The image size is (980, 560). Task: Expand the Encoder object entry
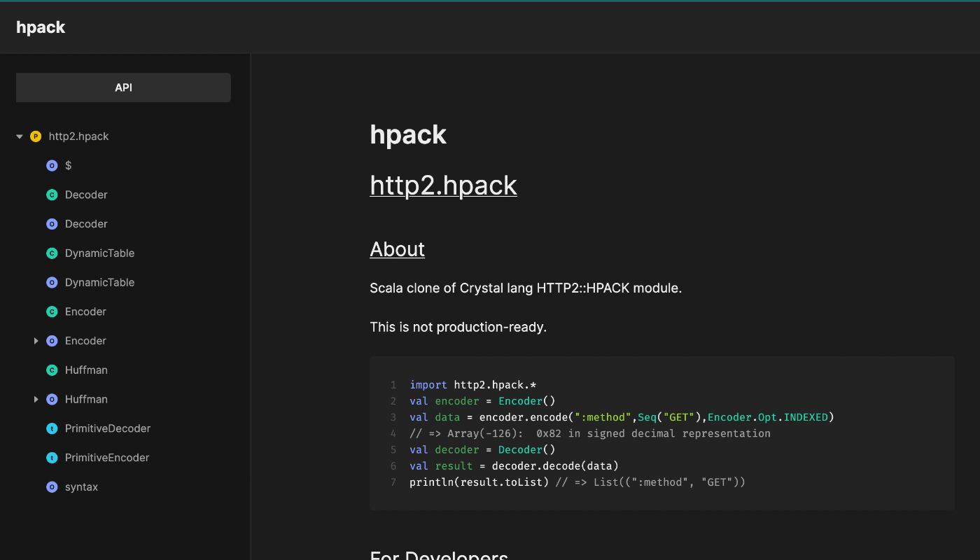click(x=36, y=340)
